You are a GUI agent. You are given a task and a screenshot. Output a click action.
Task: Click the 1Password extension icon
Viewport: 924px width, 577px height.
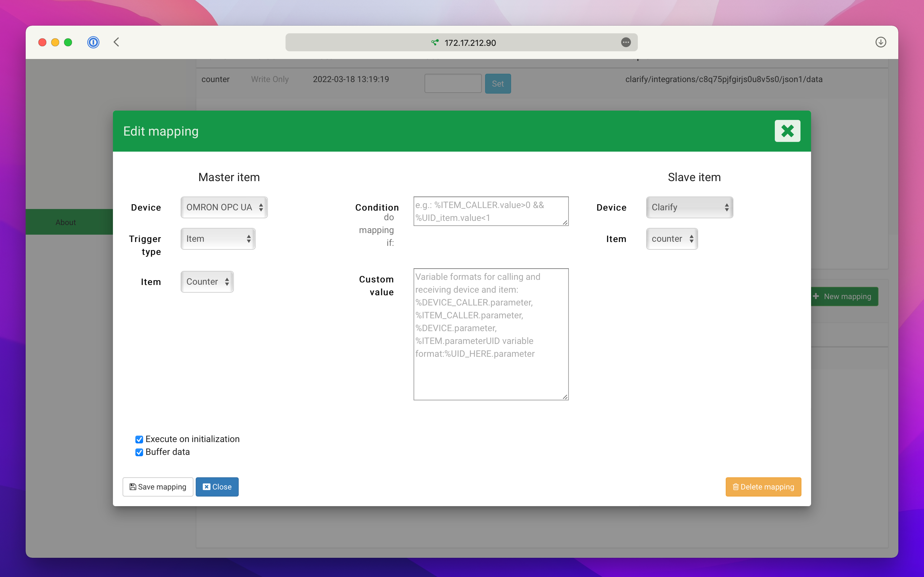click(93, 42)
